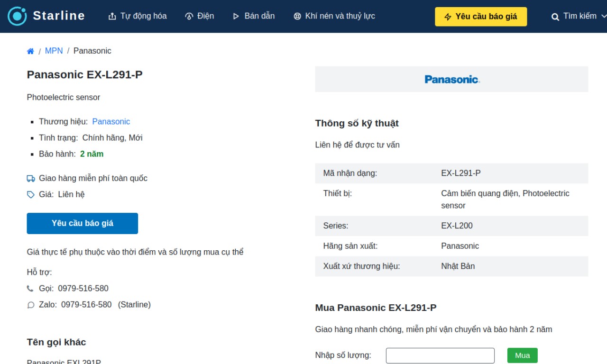Click the price tag icon
The width and height of the screenshot is (607, 364).
pyautogui.click(x=31, y=195)
